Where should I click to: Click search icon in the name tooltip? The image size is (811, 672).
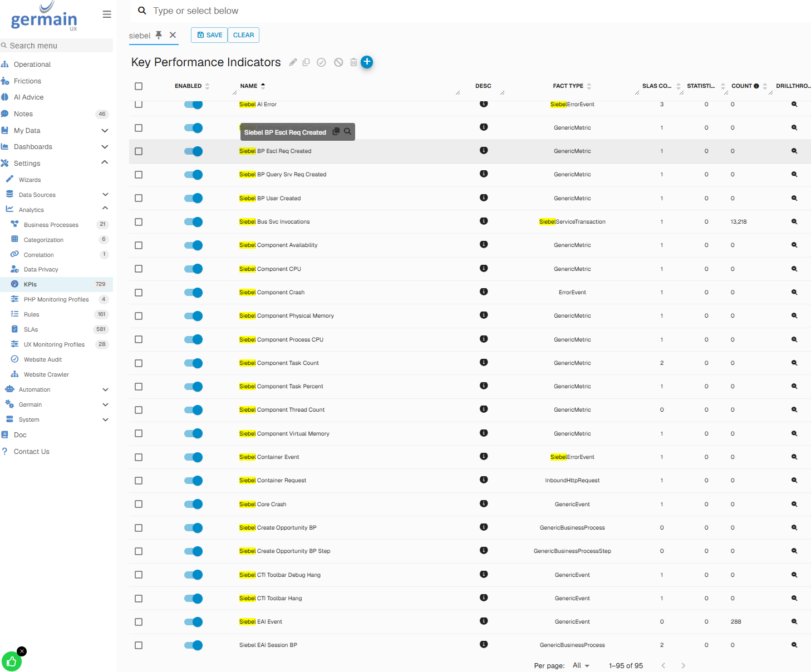[x=347, y=132]
